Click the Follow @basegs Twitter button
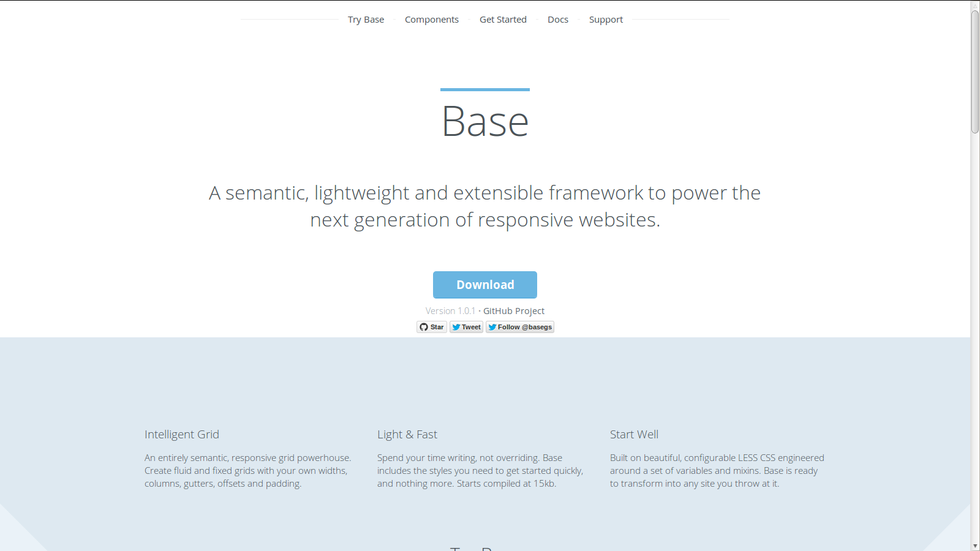This screenshot has width=980, height=551. tap(520, 327)
